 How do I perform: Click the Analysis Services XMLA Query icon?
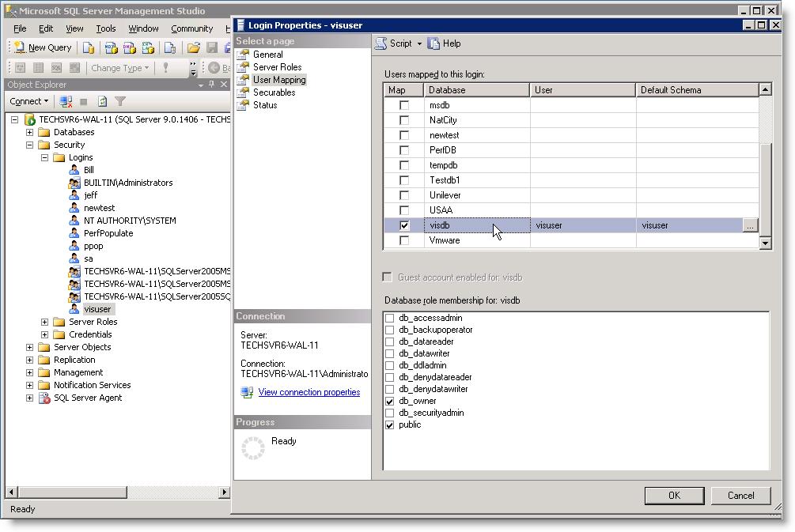tap(148, 47)
